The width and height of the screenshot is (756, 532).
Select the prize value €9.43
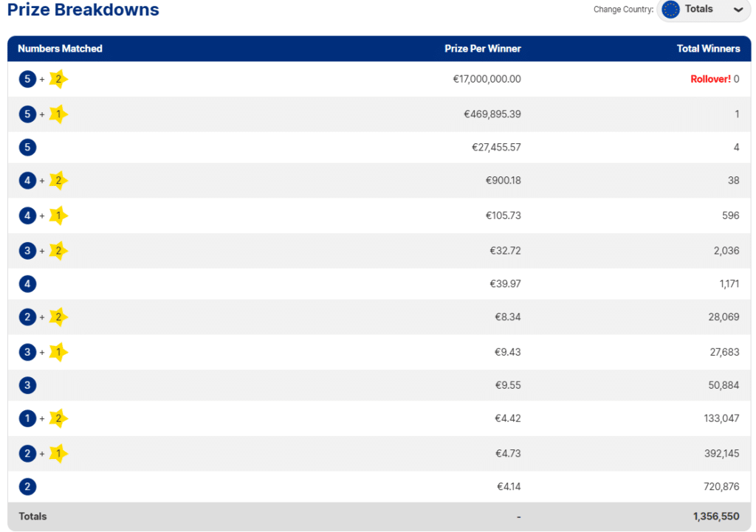[x=508, y=352]
